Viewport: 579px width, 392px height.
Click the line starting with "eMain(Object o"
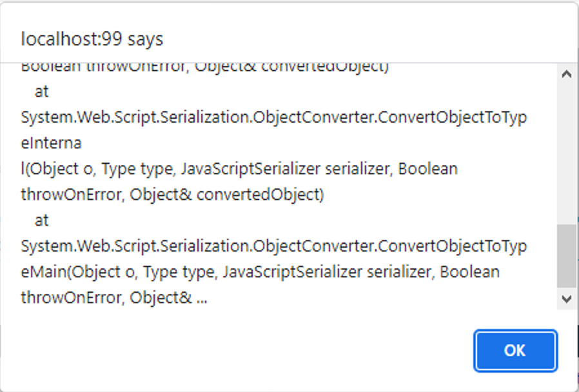(260, 272)
